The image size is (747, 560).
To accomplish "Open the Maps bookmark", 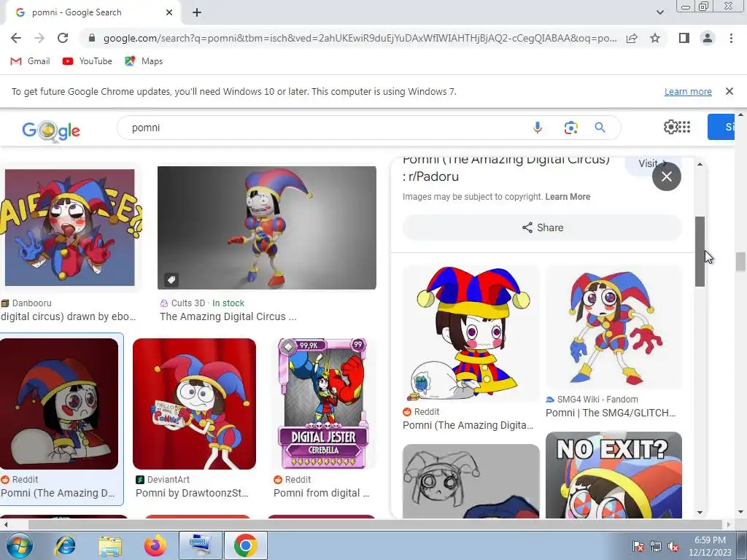I will pyautogui.click(x=144, y=61).
